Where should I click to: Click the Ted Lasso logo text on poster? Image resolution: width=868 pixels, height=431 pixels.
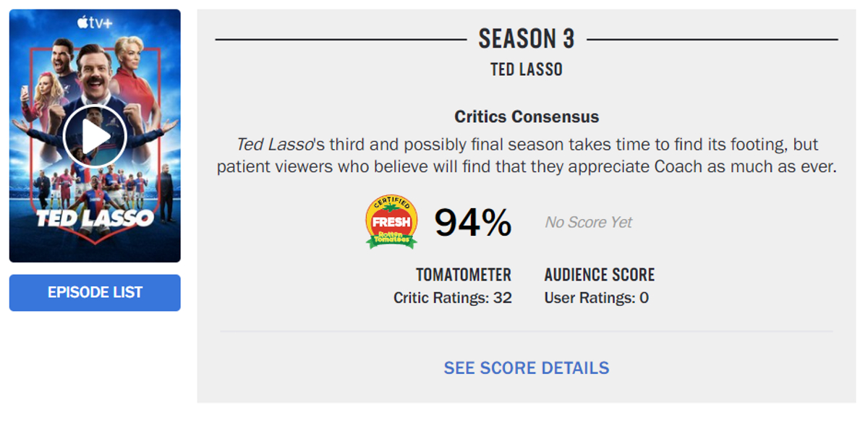[x=95, y=218]
